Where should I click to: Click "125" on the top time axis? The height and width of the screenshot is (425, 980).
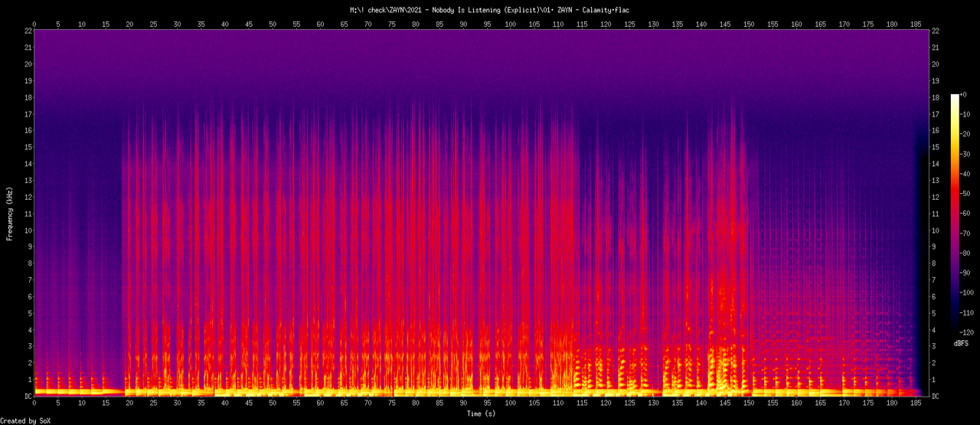[629, 25]
